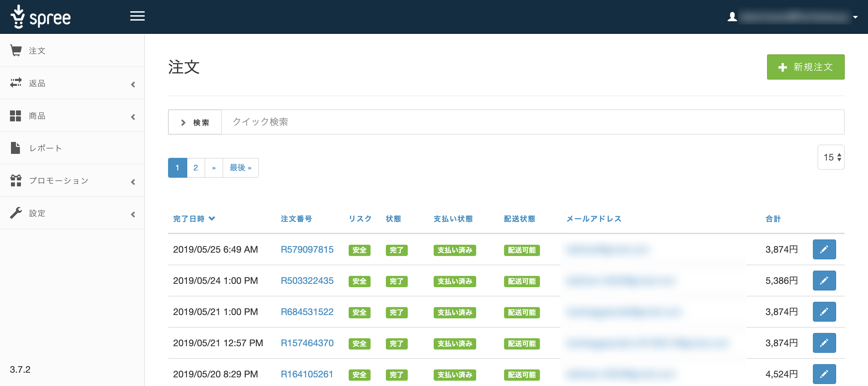Screen dimensions: 868x386
Task: Click the user account person icon
Action: pyautogui.click(x=732, y=17)
